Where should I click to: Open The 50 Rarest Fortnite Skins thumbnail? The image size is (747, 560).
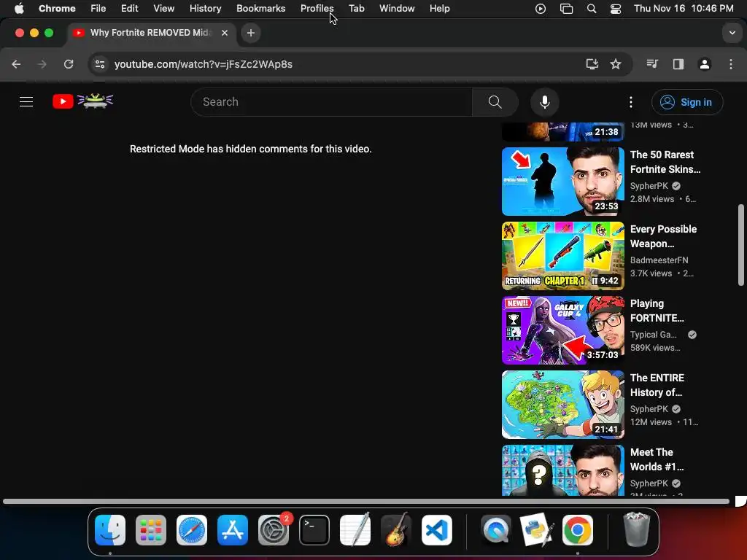coord(562,182)
